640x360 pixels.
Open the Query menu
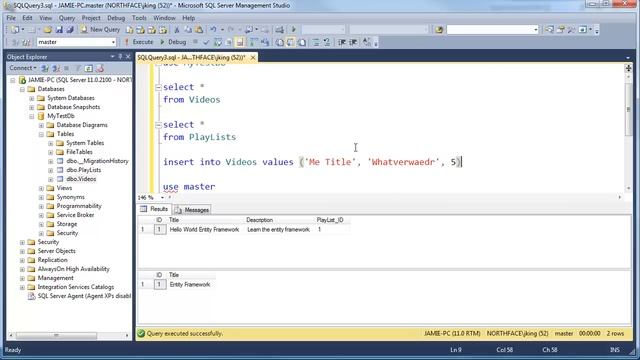tap(67, 18)
